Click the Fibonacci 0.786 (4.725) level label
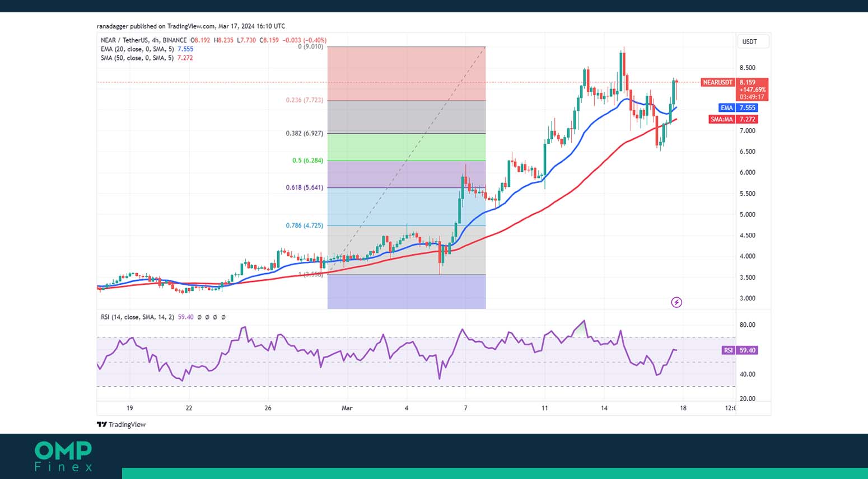 tap(305, 226)
